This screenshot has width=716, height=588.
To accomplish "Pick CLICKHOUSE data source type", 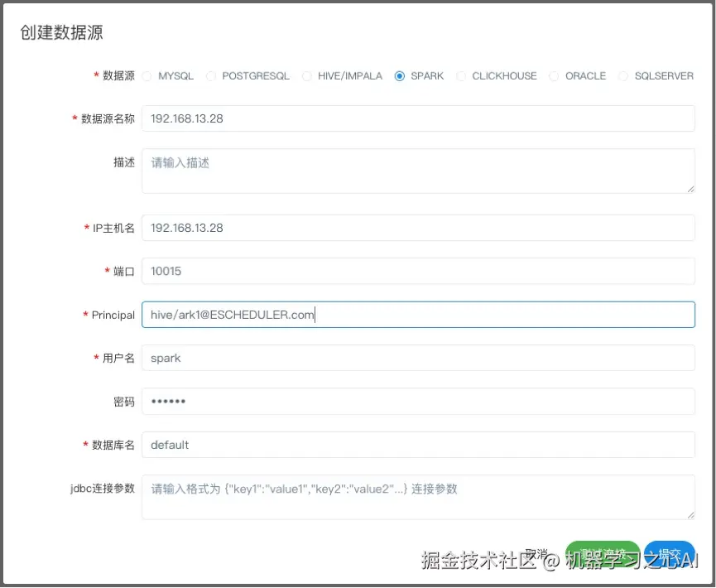I will pos(461,76).
